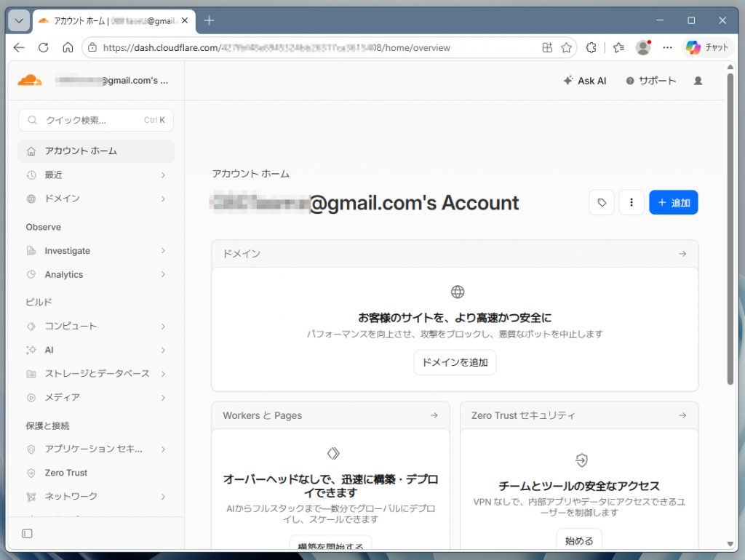Open Zero Trust in the sidebar
745x560 pixels.
96,473
